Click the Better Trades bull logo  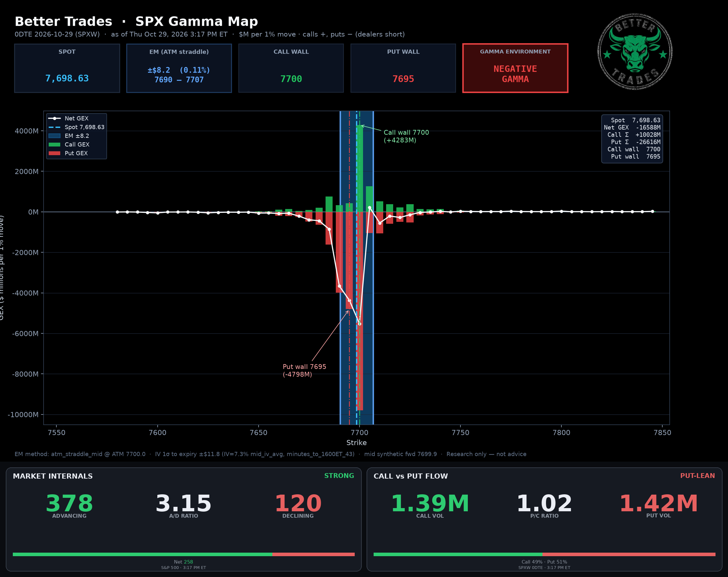tap(634, 51)
